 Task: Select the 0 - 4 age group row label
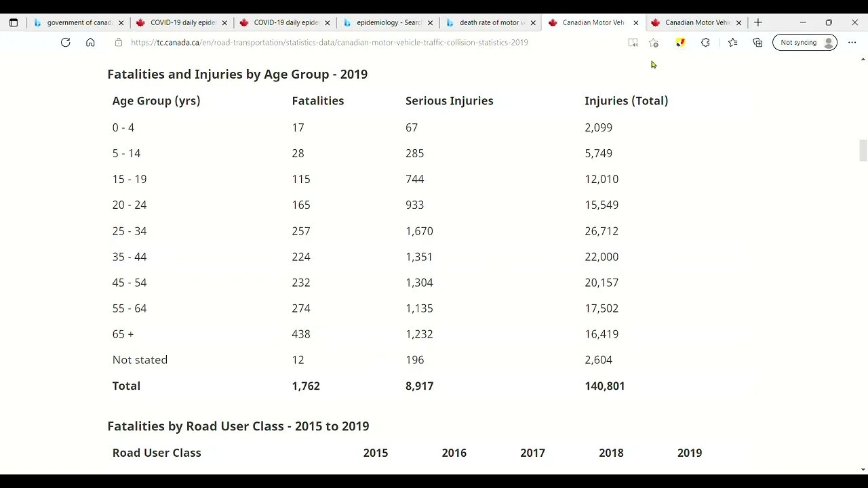point(123,127)
